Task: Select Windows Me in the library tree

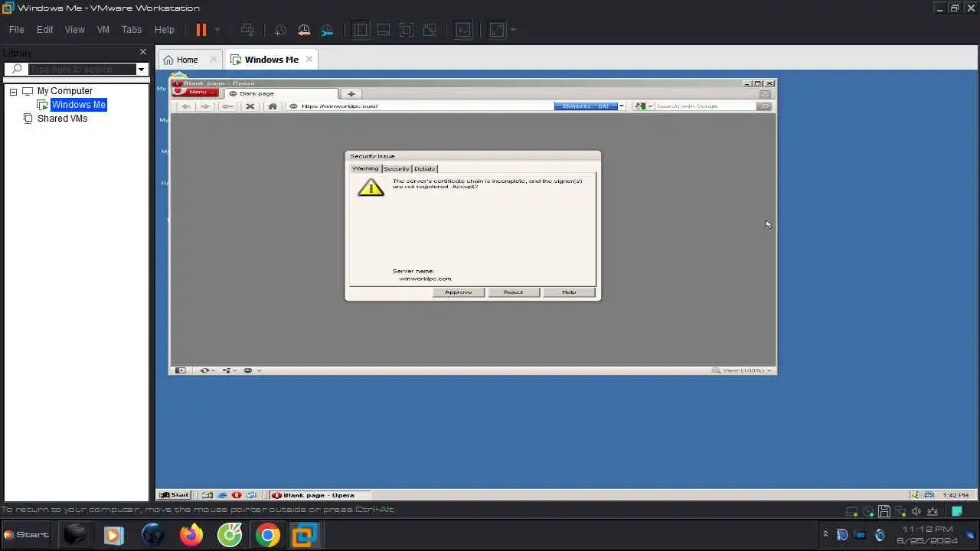Action: point(78,105)
